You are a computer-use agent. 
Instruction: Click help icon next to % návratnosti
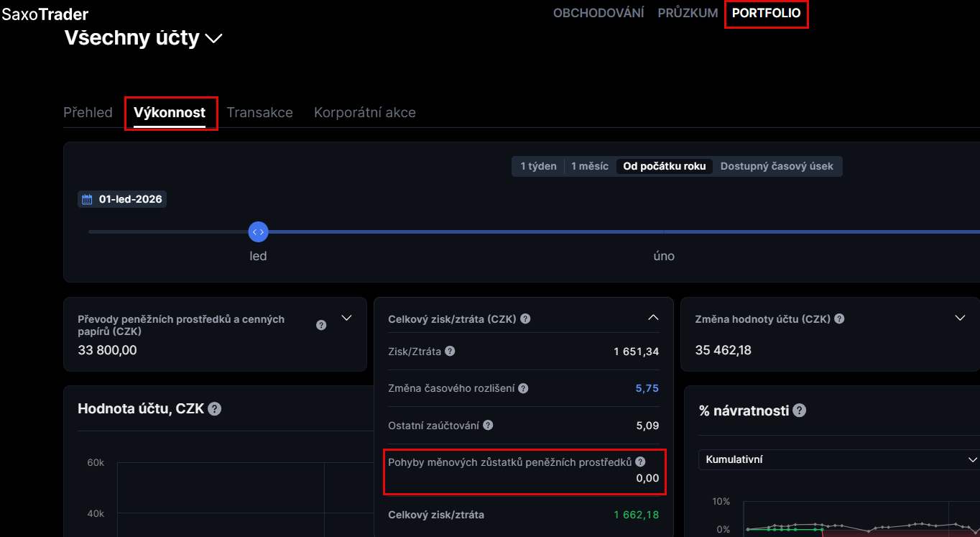[x=799, y=410]
